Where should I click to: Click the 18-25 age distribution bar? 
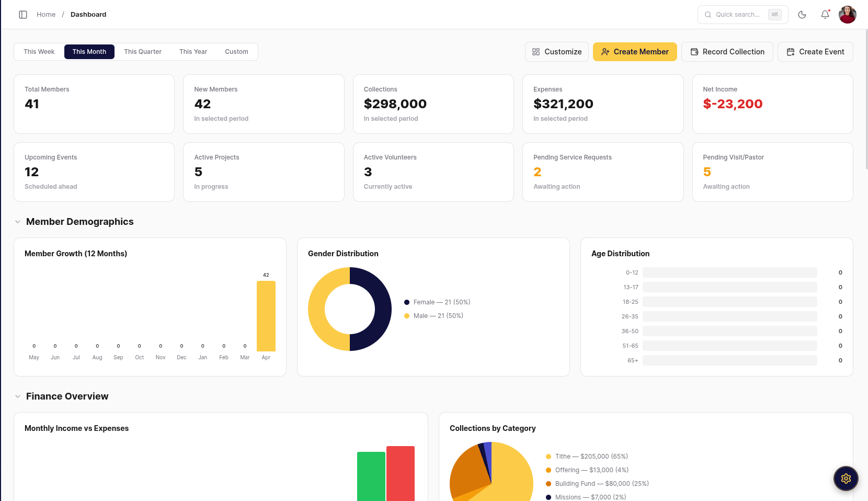[730, 302]
